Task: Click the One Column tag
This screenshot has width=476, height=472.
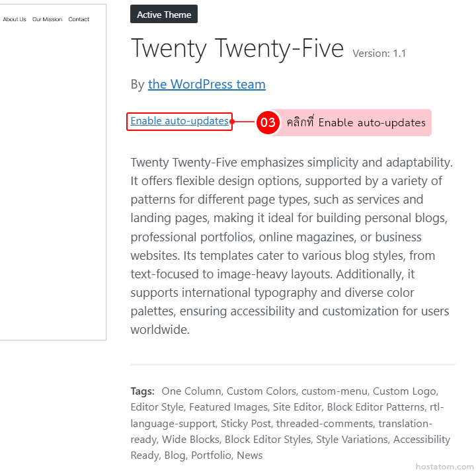Action: pos(190,391)
